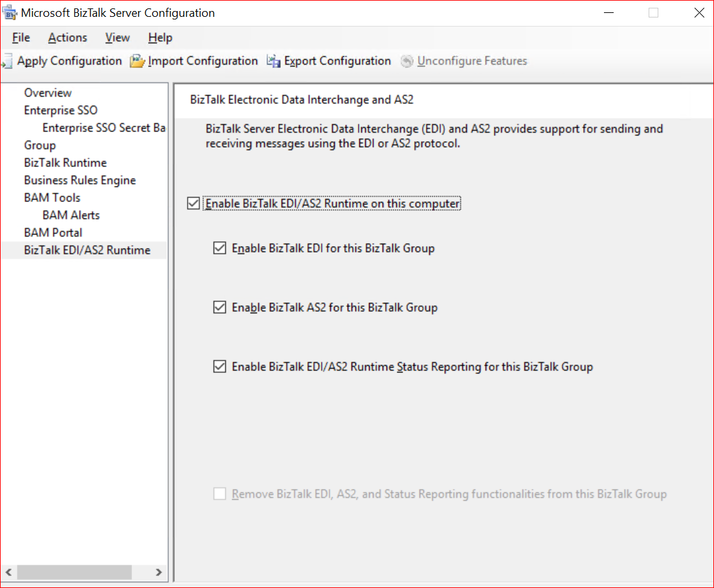The width and height of the screenshot is (714, 588).
Task: Open the View menu
Action: point(117,38)
